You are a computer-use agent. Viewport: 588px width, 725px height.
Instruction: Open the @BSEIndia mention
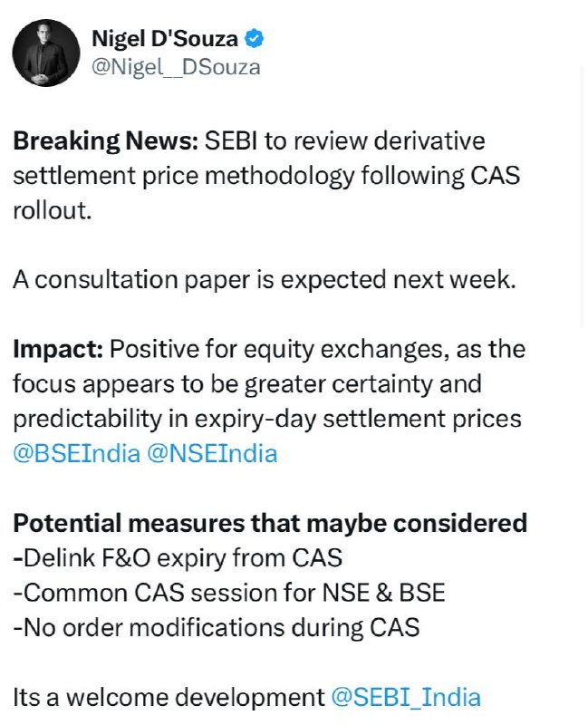tap(76, 454)
